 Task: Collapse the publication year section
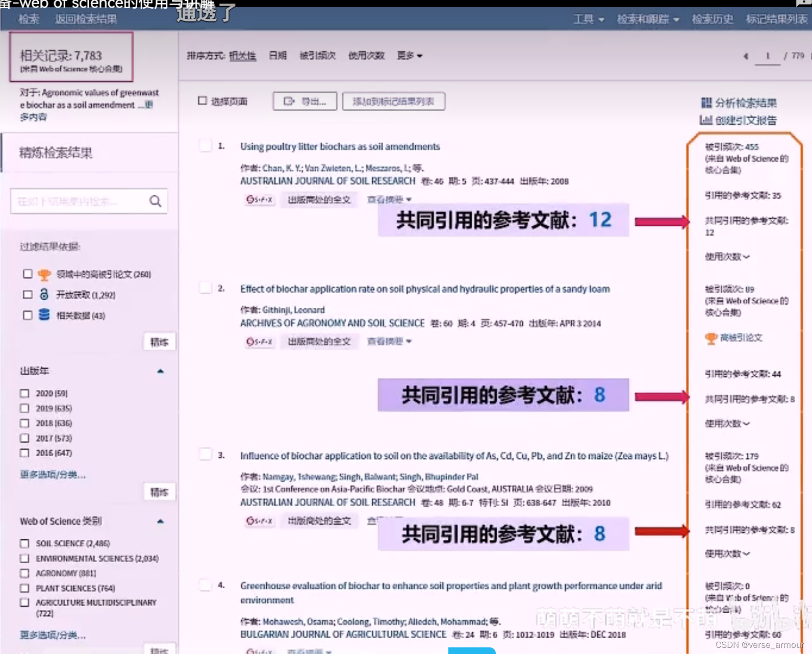pos(161,371)
